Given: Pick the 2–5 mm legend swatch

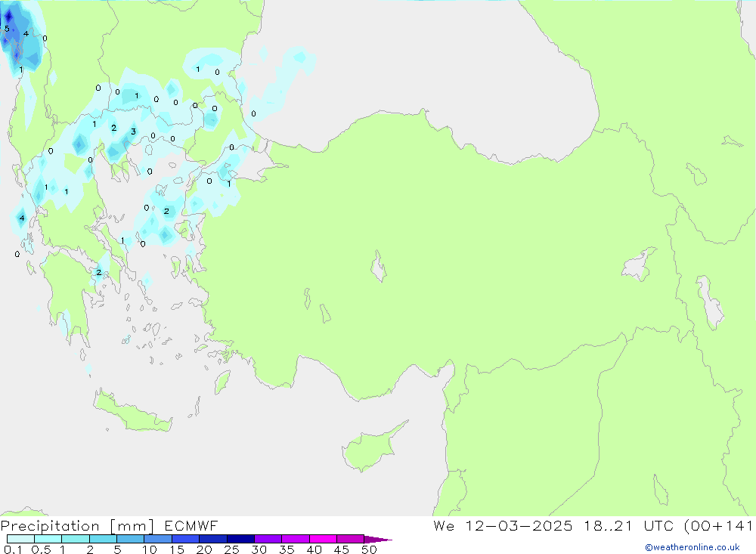Looking at the screenshot, I should coord(103,539).
